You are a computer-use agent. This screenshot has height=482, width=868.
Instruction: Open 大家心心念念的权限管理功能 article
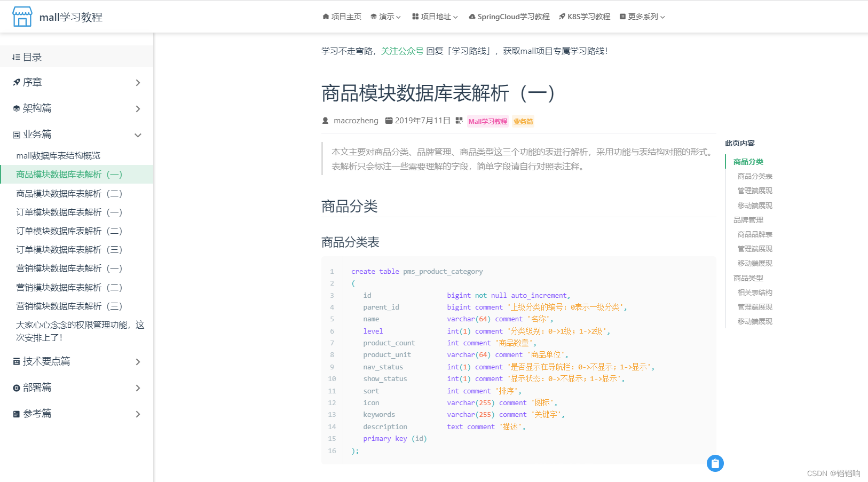point(80,331)
